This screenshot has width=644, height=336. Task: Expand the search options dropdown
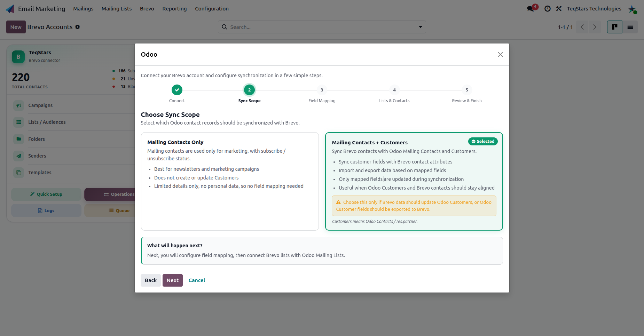coord(421,27)
